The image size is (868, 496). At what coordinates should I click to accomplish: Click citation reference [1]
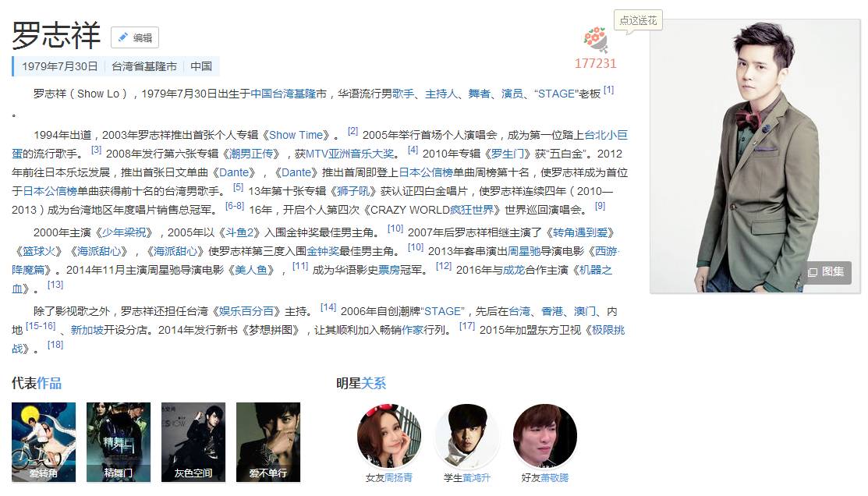[608, 90]
